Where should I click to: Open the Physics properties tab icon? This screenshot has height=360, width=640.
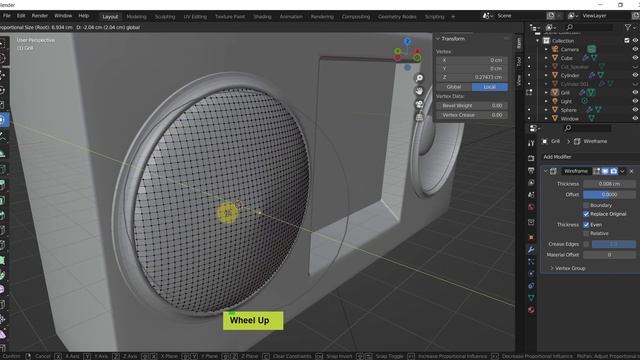click(x=531, y=273)
